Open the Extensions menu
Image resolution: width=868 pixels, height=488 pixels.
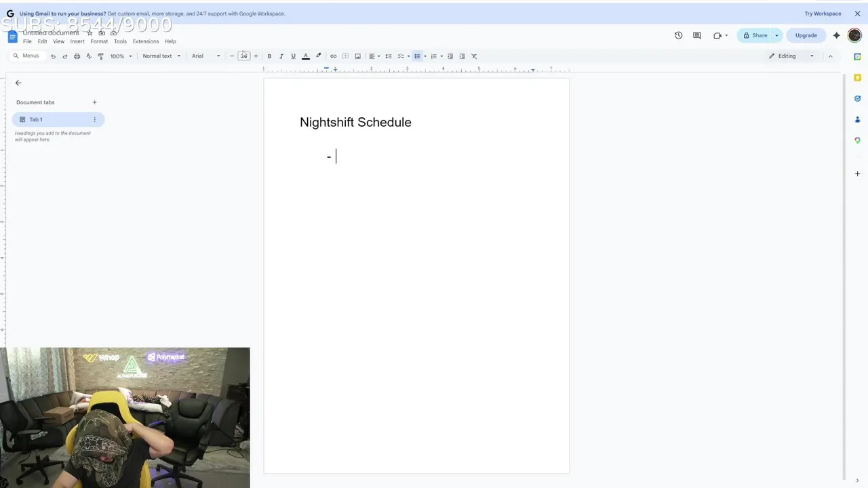point(146,41)
